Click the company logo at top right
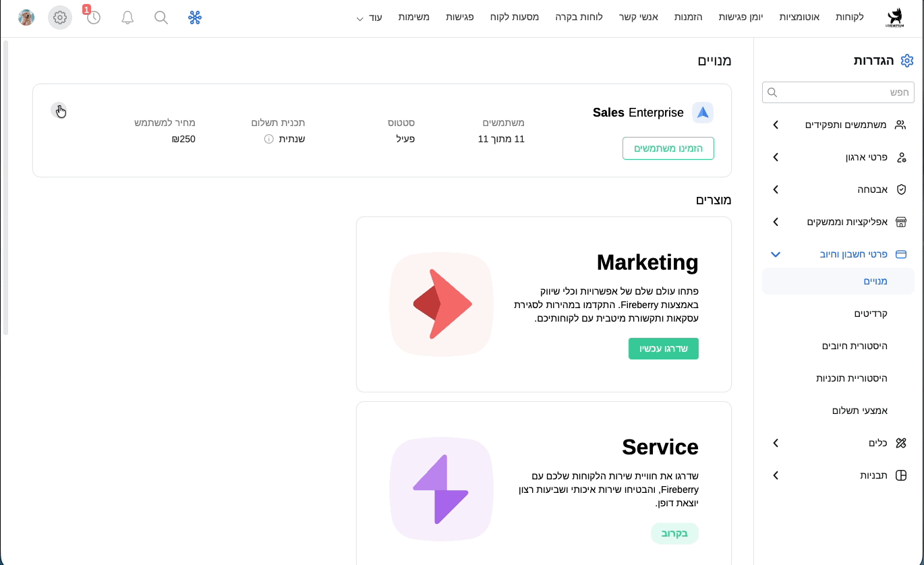Image resolution: width=924 pixels, height=565 pixels. click(894, 18)
